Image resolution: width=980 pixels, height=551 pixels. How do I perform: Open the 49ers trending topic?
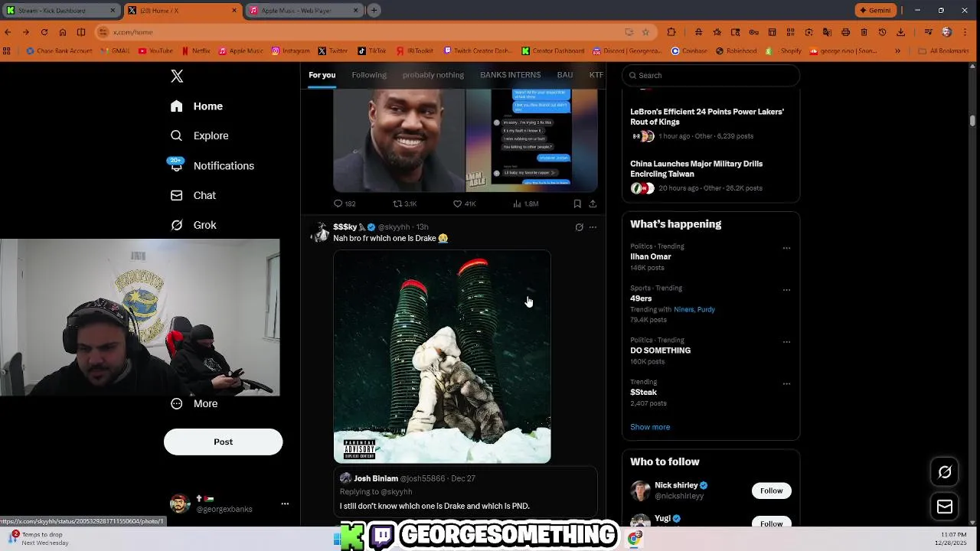point(641,298)
